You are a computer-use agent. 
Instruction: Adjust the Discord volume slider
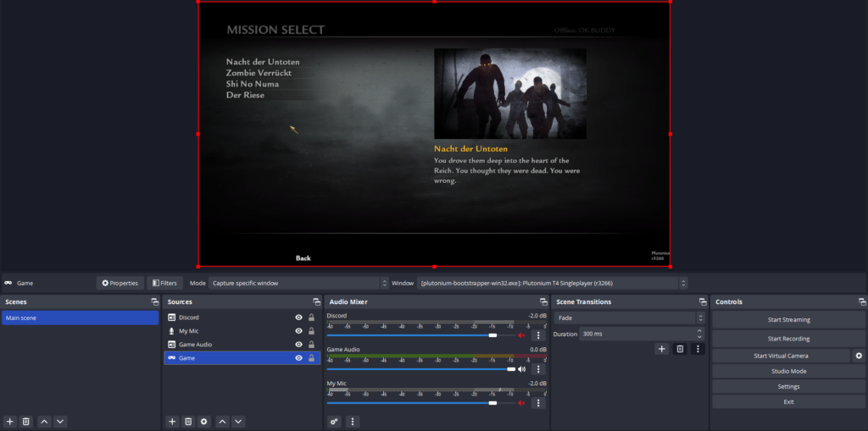coord(492,335)
